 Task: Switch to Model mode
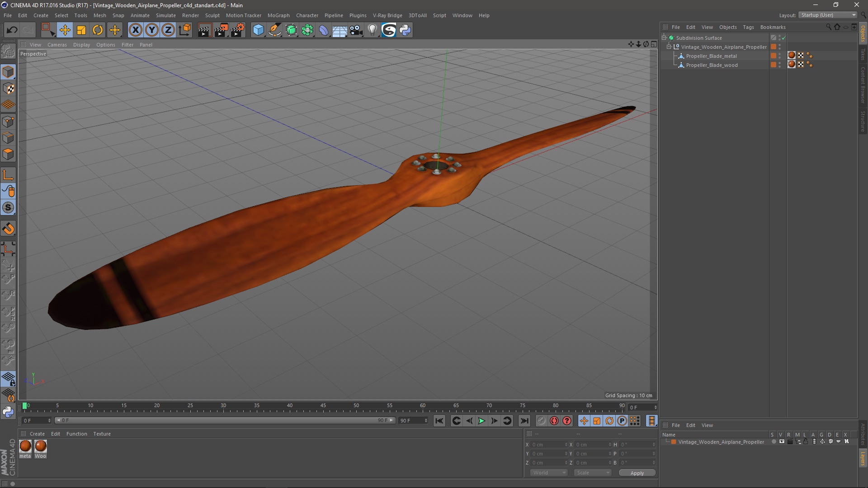8,72
